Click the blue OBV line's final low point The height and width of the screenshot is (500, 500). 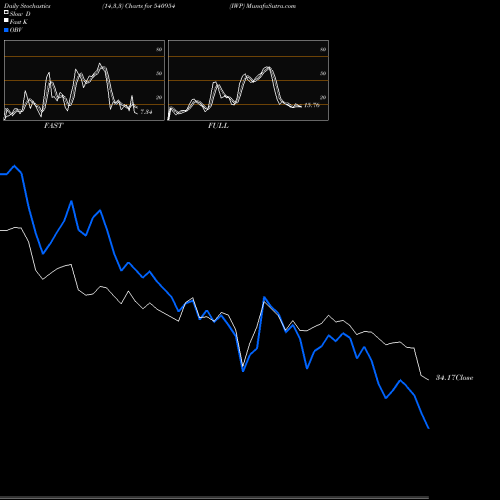428,428
